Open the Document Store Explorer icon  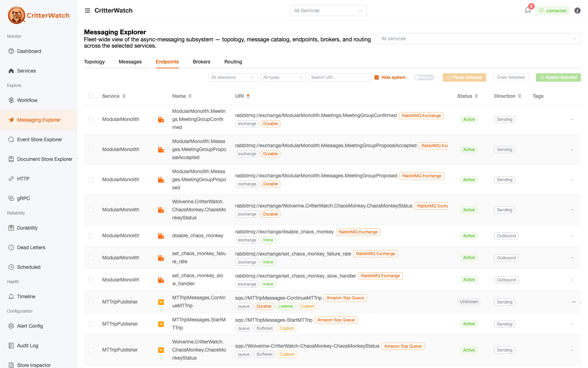[11, 159]
